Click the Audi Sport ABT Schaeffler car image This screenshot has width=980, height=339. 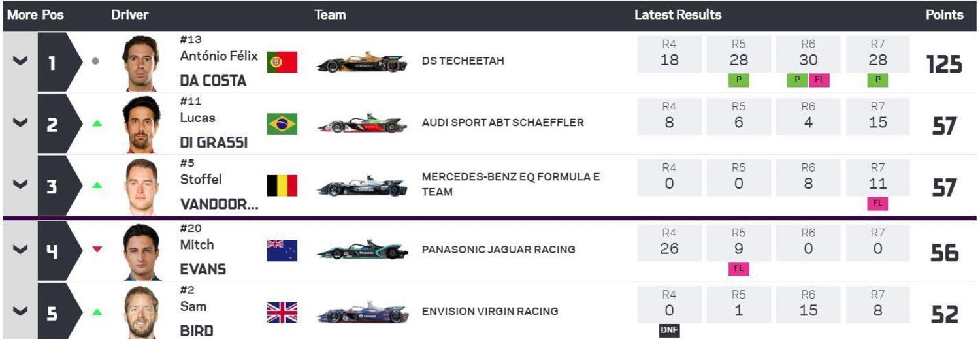(x=362, y=123)
